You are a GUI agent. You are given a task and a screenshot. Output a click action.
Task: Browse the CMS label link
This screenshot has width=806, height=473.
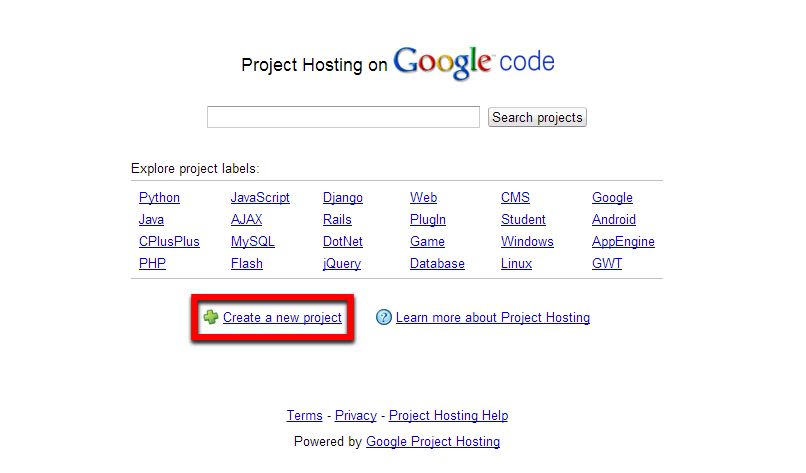516,197
